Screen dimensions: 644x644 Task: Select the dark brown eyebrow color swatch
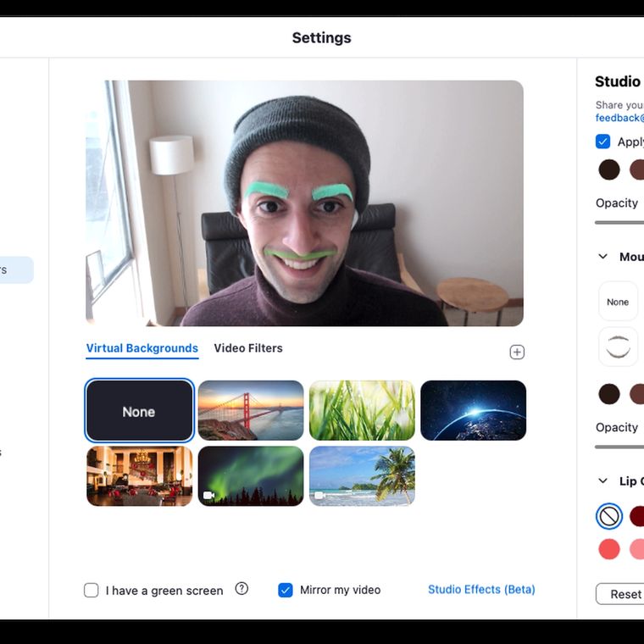click(x=609, y=169)
